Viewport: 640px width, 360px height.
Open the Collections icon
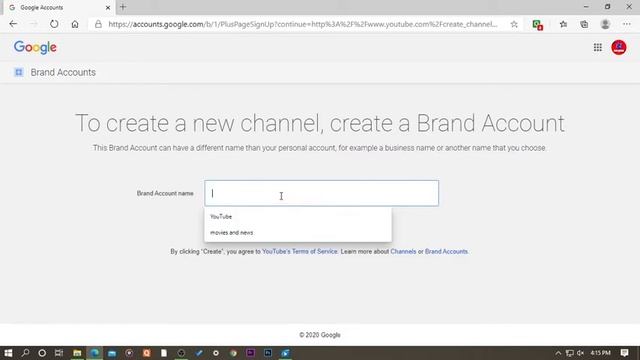point(584,24)
